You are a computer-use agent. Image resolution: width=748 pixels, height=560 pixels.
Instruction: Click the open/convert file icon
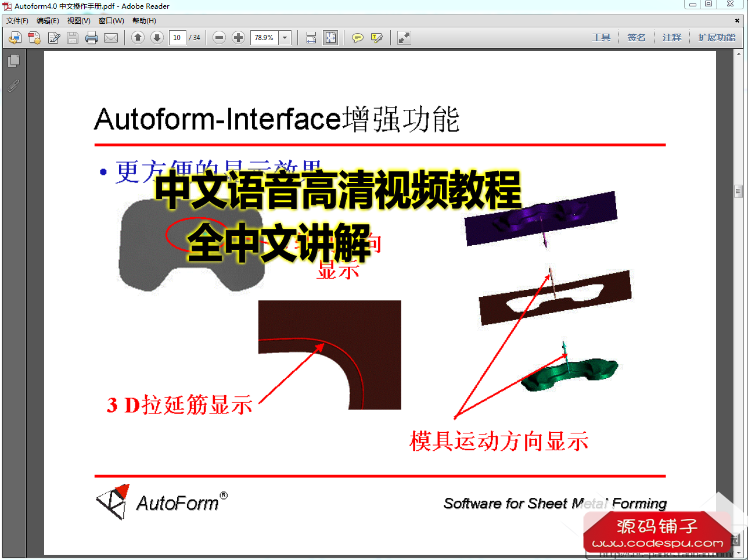(15, 38)
